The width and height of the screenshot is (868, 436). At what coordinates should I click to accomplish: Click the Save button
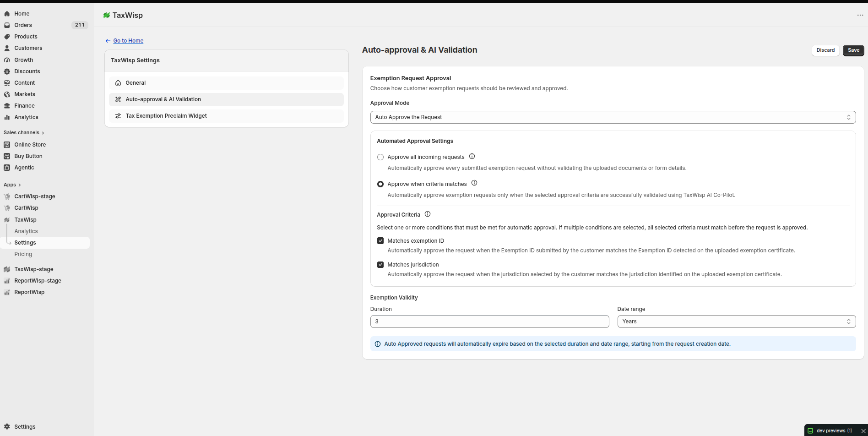pos(853,50)
